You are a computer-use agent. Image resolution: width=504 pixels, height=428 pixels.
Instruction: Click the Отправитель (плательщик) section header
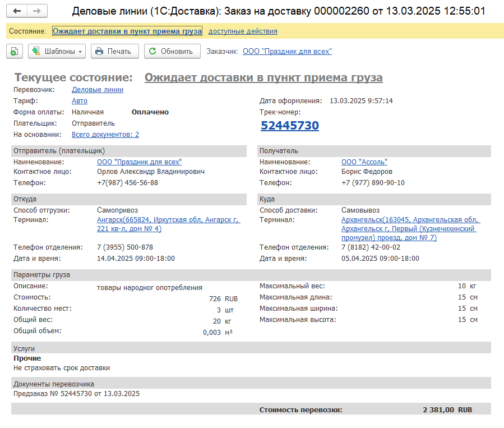[x=129, y=151]
